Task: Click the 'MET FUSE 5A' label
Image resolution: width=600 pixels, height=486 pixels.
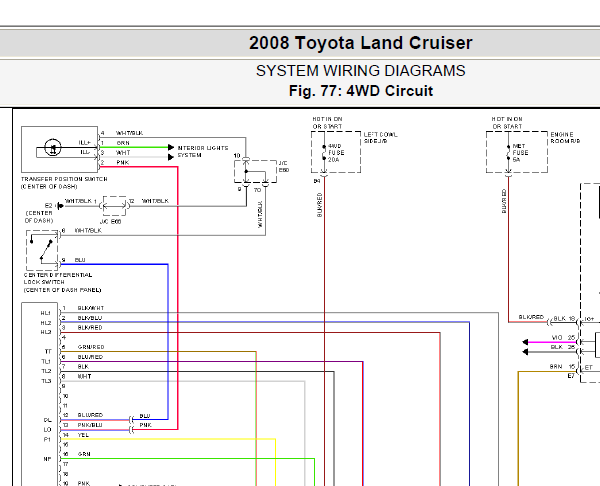Action: point(520,153)
